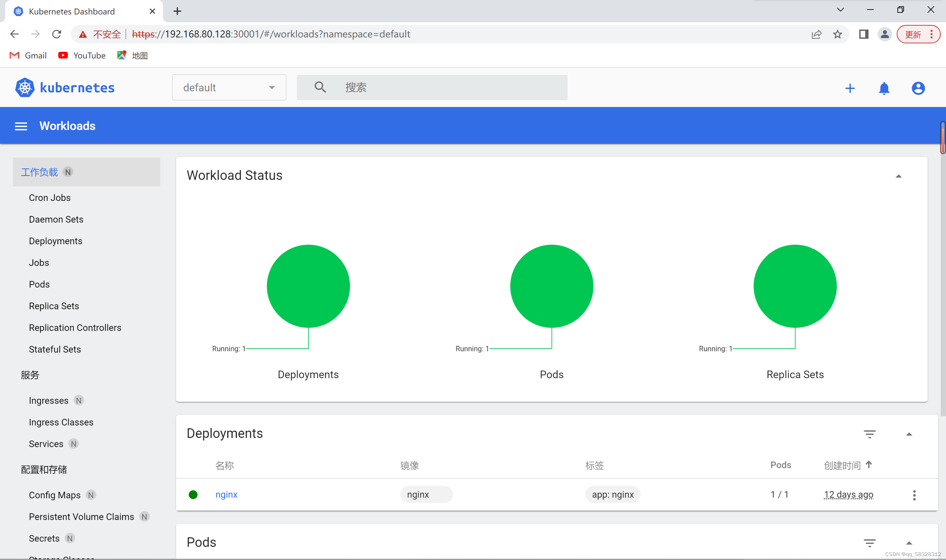Open the user account avatar menu

tap(918, 88)
